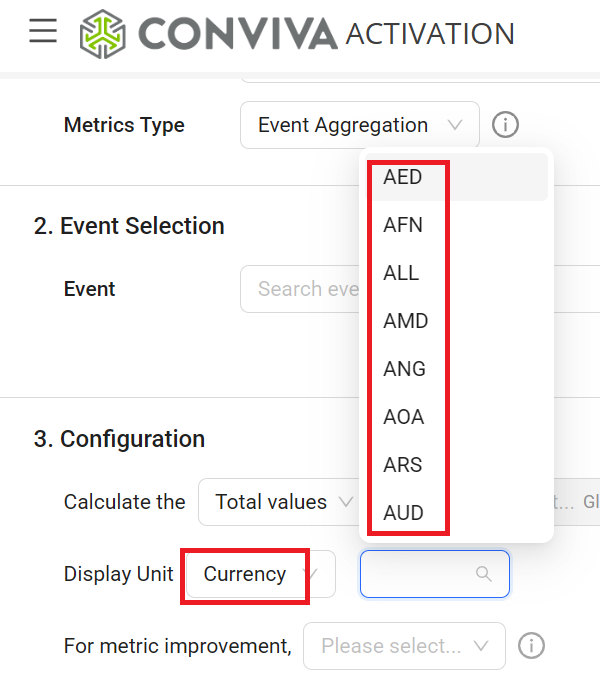Select AMD currency option

(405, 321)
